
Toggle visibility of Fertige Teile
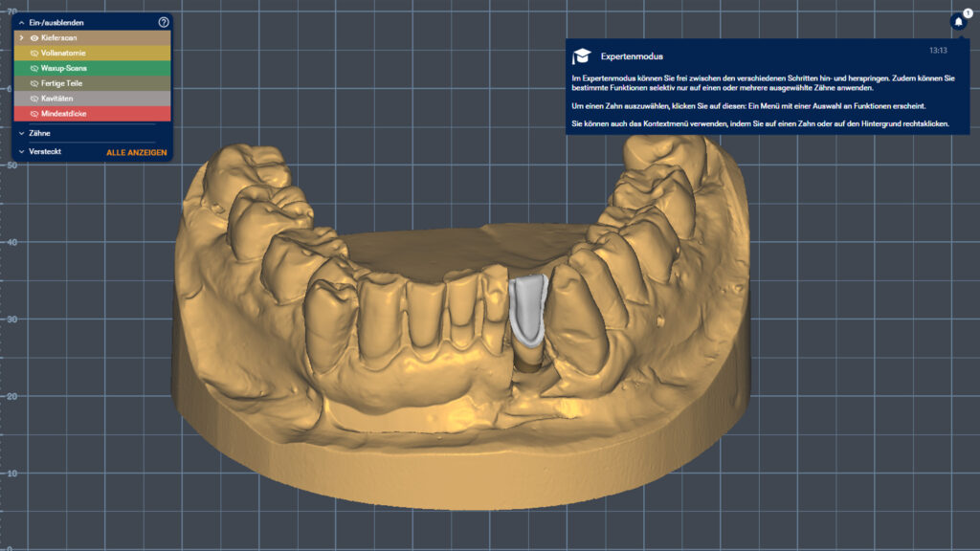(34, 83)
